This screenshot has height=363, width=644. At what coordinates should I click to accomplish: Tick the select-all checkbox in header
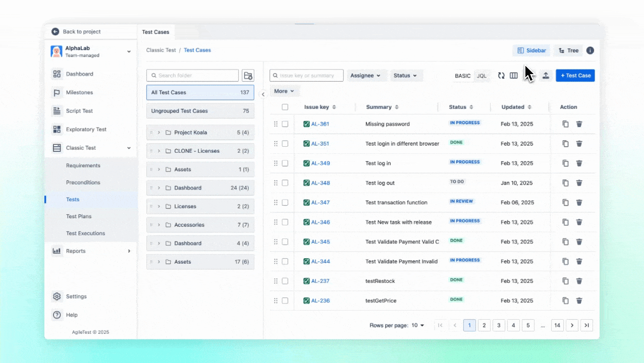[x=285, y=107]
